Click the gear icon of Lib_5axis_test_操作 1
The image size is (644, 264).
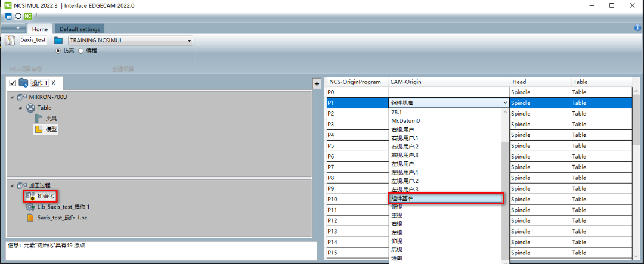[30, 207]
